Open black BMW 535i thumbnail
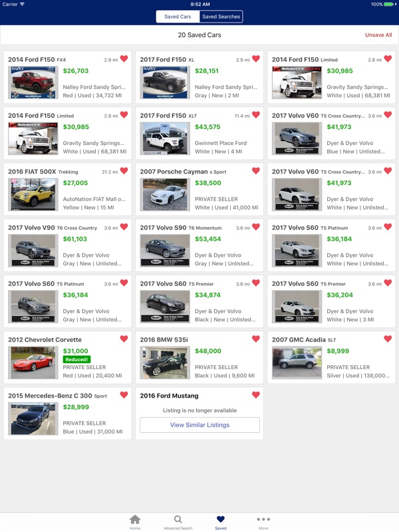Screen dimensions: 399x532 165,362
